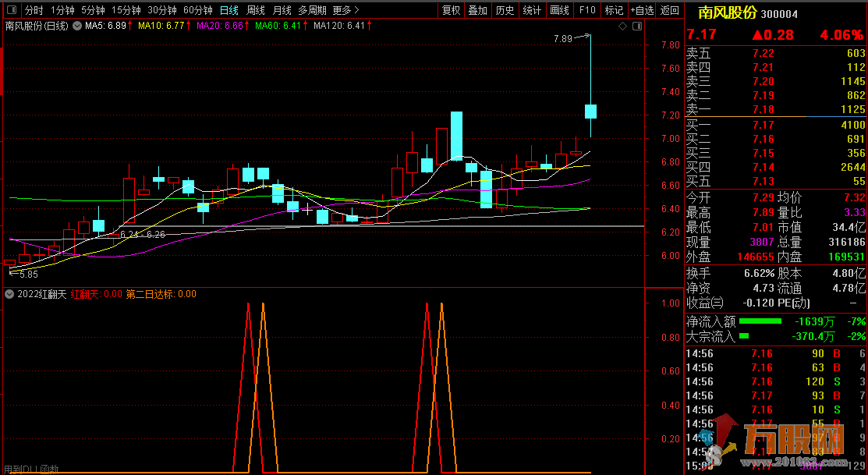Toggle the right panel icon above chart
868x475 pixels.
(x=637, y=26)
